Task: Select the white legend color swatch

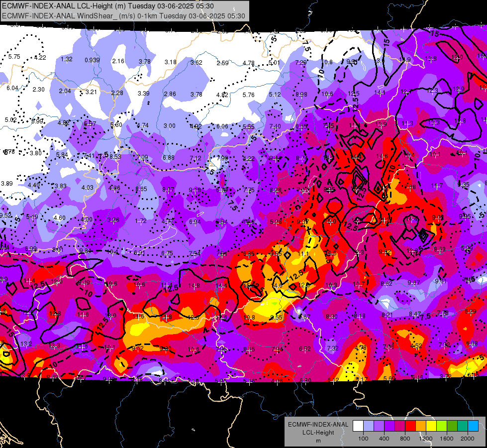Action: [358, 426]
